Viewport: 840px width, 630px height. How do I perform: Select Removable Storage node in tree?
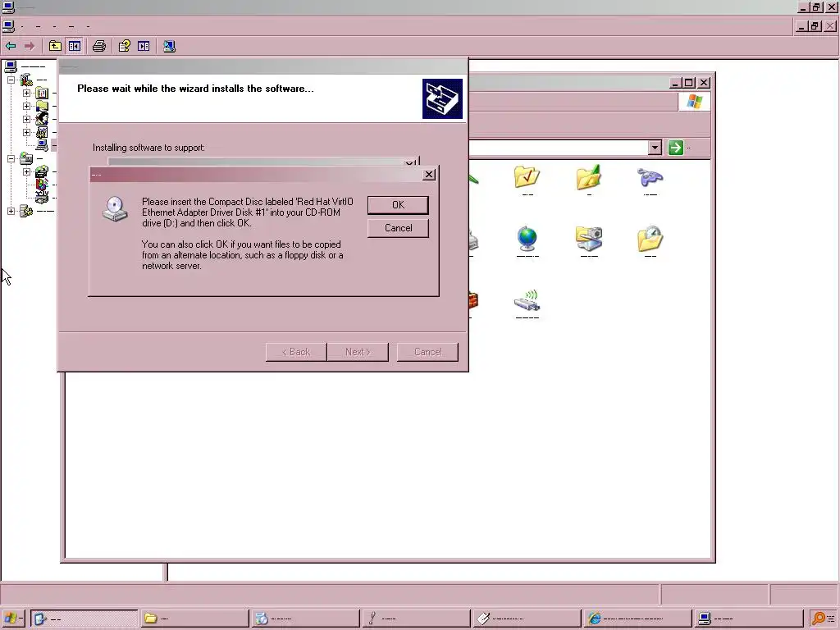pos(45,171)
